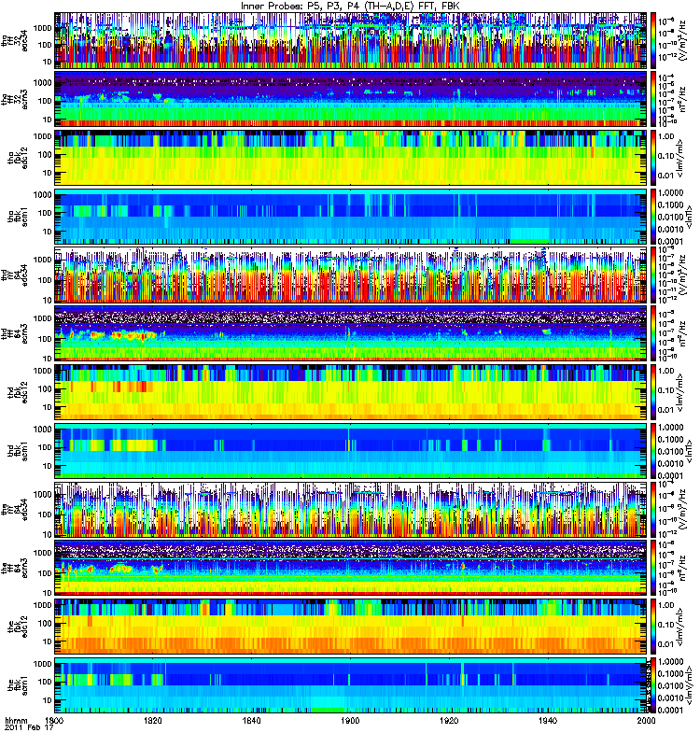The image size is (700, 747).
Task: Click the 1800 time axis tick label
Action: [54, 720]
